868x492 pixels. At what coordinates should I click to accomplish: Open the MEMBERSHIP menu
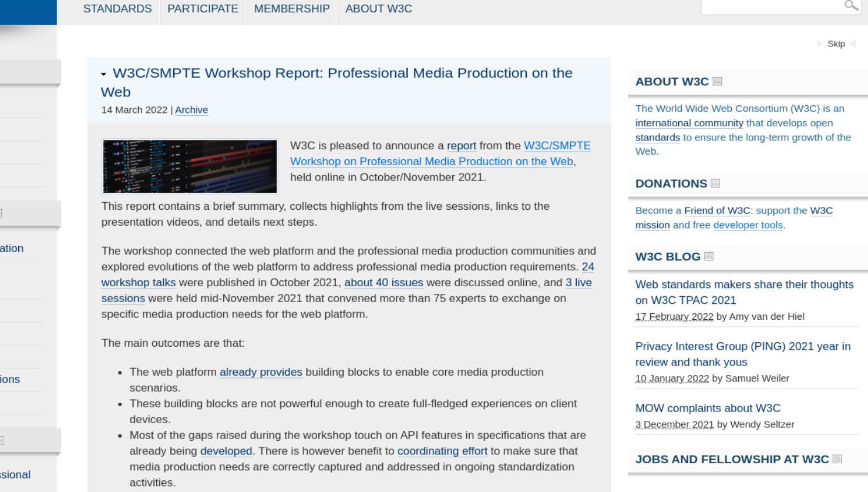point(292,9)
